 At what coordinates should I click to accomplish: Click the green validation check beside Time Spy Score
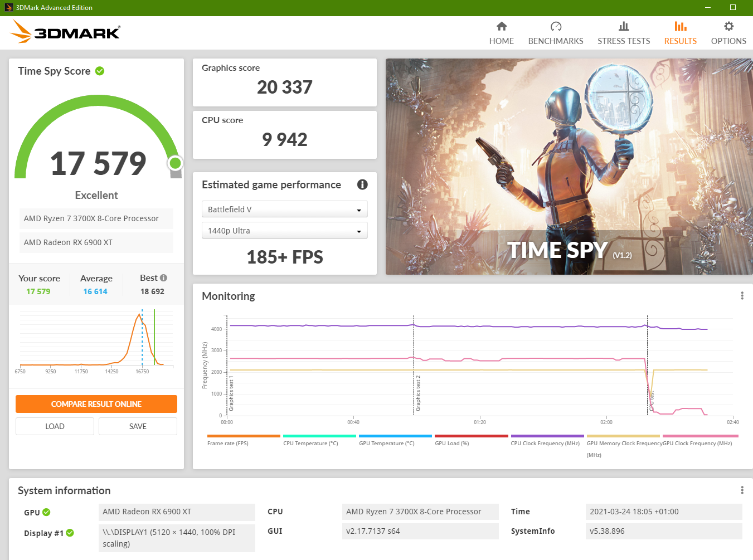[x=100, y=71]
